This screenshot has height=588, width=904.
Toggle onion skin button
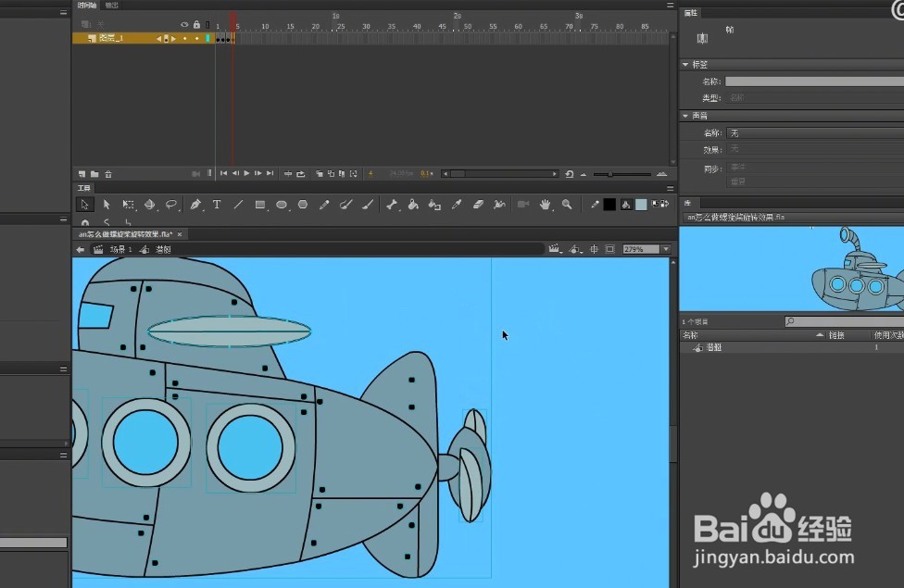coord(319,173)
